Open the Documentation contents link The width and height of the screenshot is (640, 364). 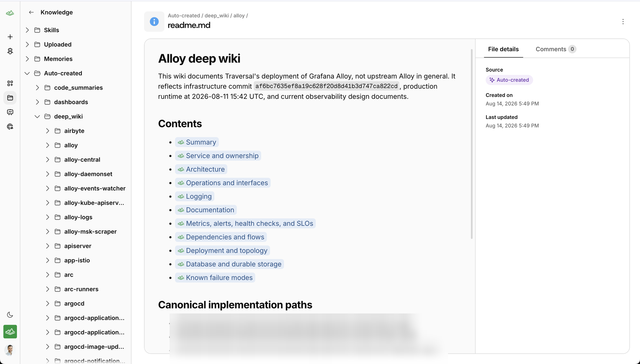coord(206,210)
